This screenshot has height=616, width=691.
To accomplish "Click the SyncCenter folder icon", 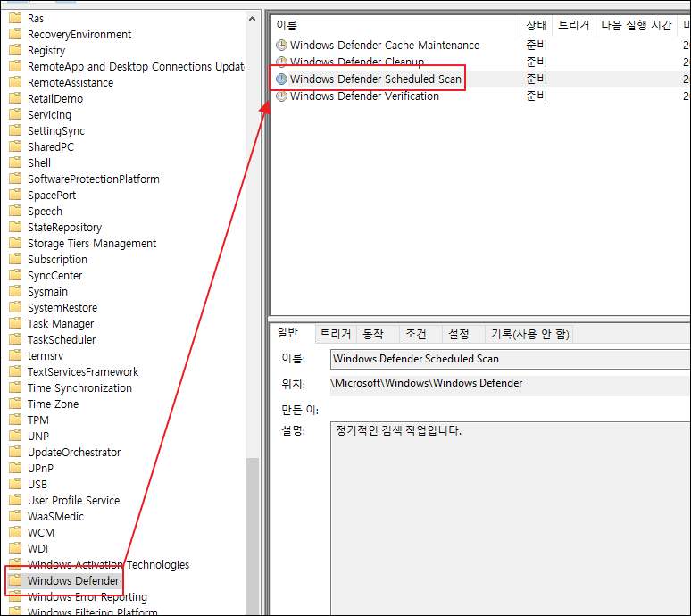I will 15,275.
